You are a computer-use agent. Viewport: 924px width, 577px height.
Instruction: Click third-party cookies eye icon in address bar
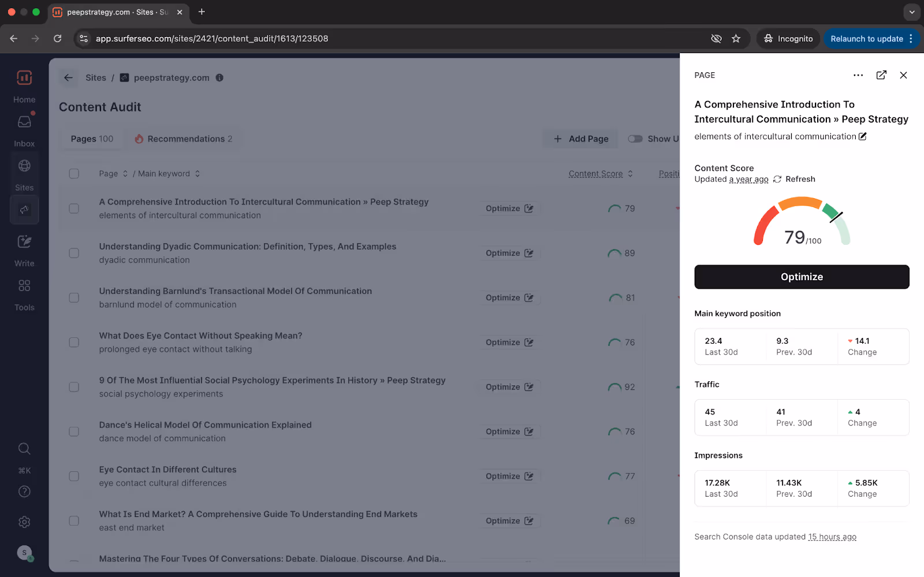[716, 39]
